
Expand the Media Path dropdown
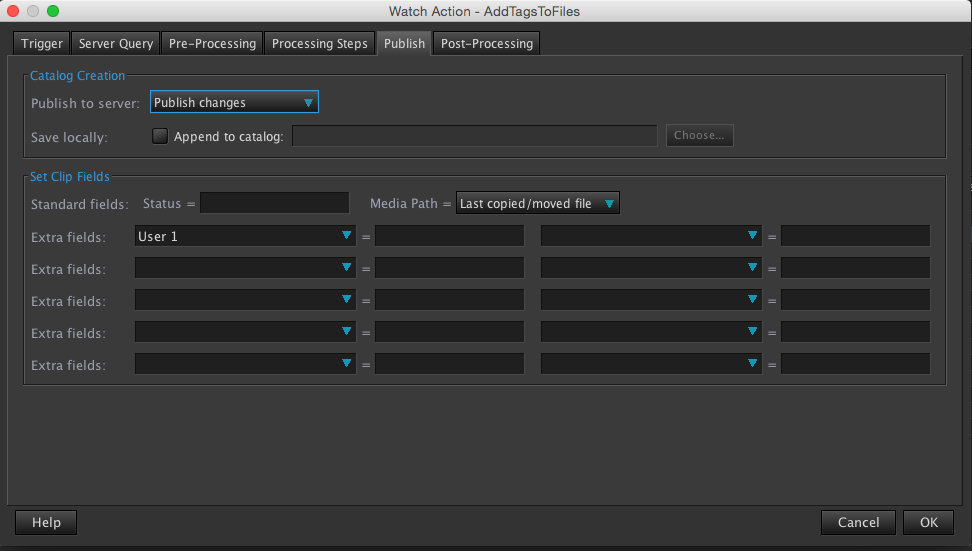click(x=537, y=204)
